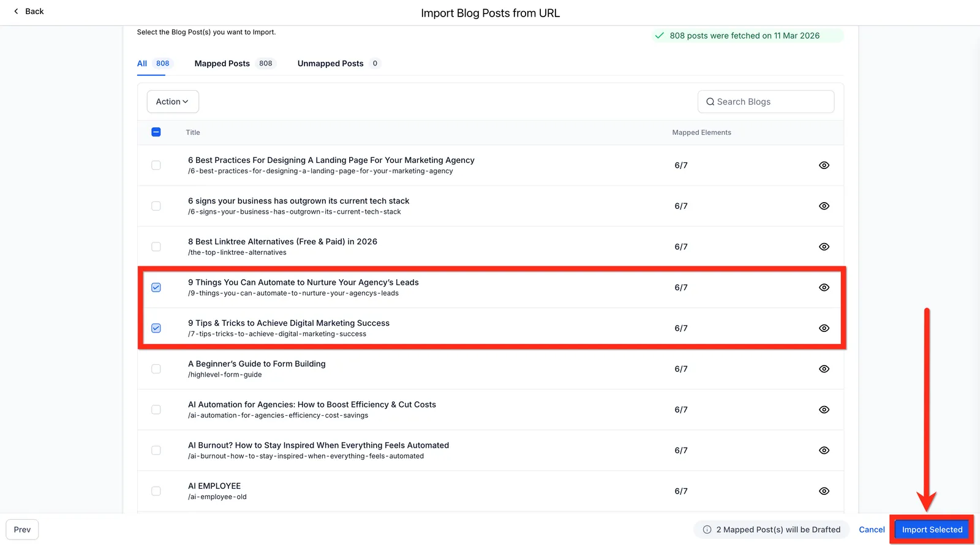
Task: Click the title AI Automation for Agencies
Action: pos(312,405)
